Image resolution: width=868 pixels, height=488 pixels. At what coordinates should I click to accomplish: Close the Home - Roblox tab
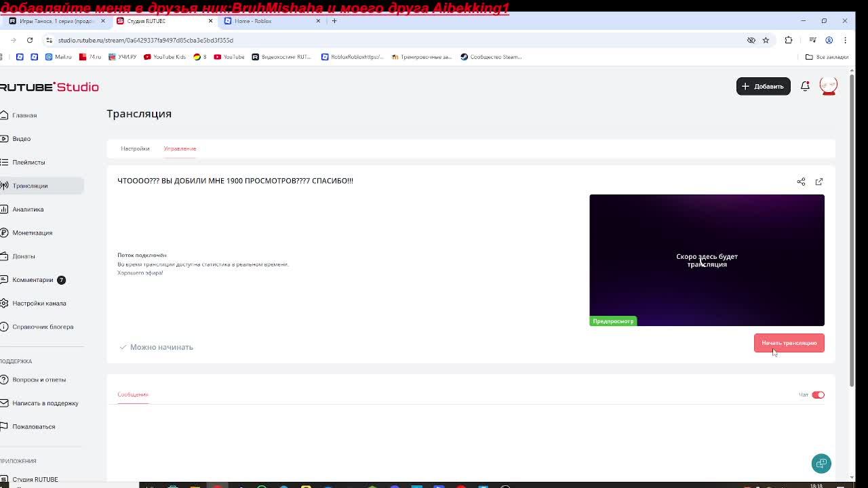pos(318,21)
